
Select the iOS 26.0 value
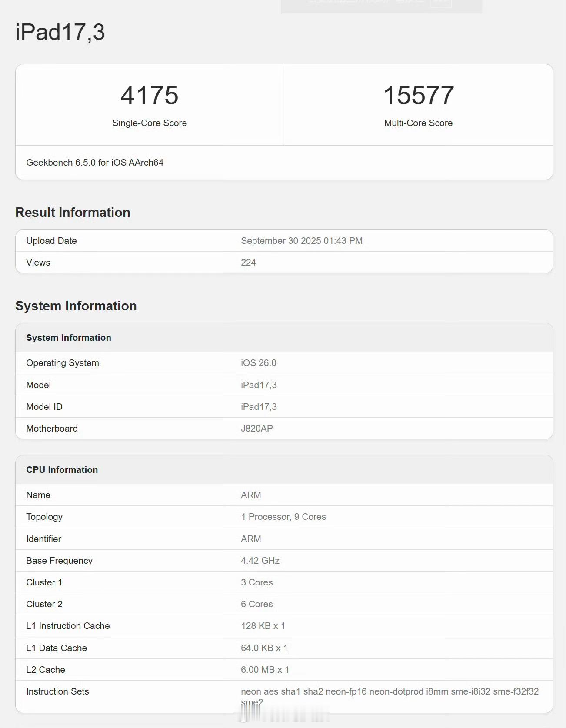tap(259, 363)
